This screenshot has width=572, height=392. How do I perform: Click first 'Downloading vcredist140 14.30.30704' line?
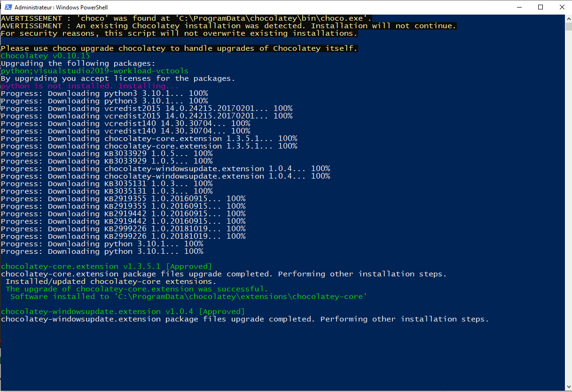(x=125, y=124)
